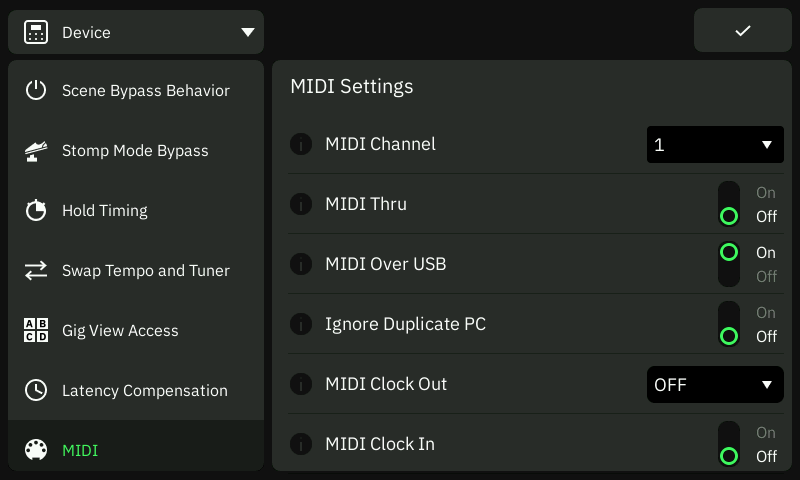Click the Device pedal icon

click(x=36, y=32)
